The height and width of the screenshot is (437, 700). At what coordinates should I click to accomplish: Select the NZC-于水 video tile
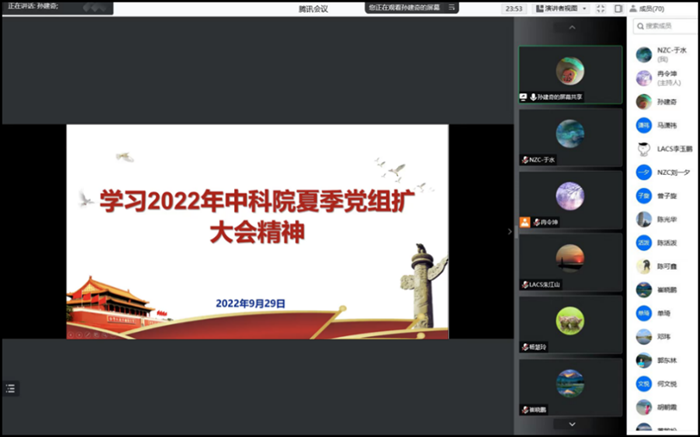570,137
